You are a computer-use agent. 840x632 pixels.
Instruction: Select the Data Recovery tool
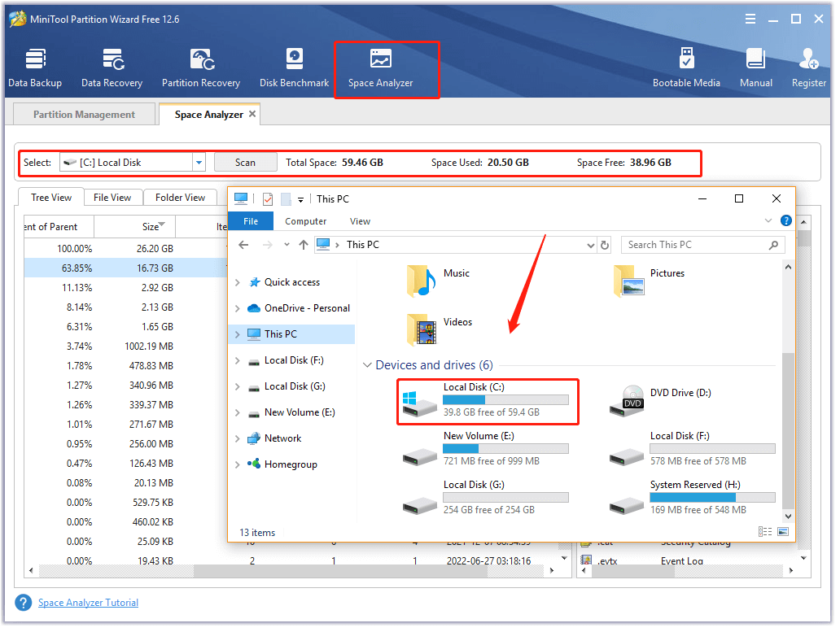(112, 65)
